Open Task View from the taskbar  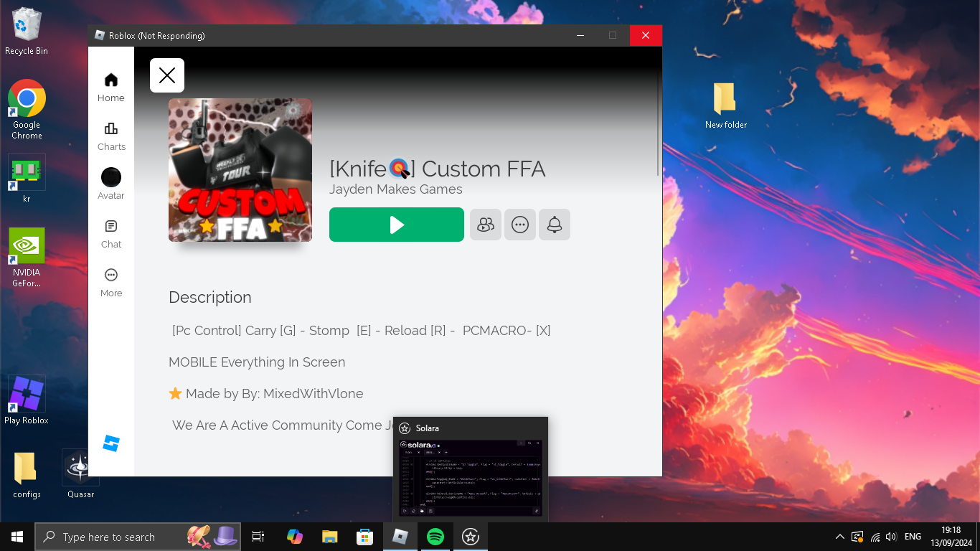(x=258, y=537)
